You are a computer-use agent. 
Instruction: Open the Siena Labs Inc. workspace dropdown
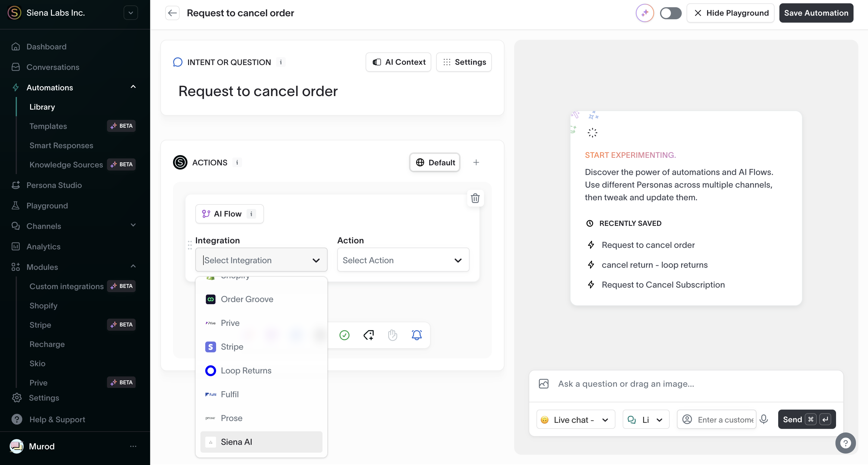(x=131, y=13)
